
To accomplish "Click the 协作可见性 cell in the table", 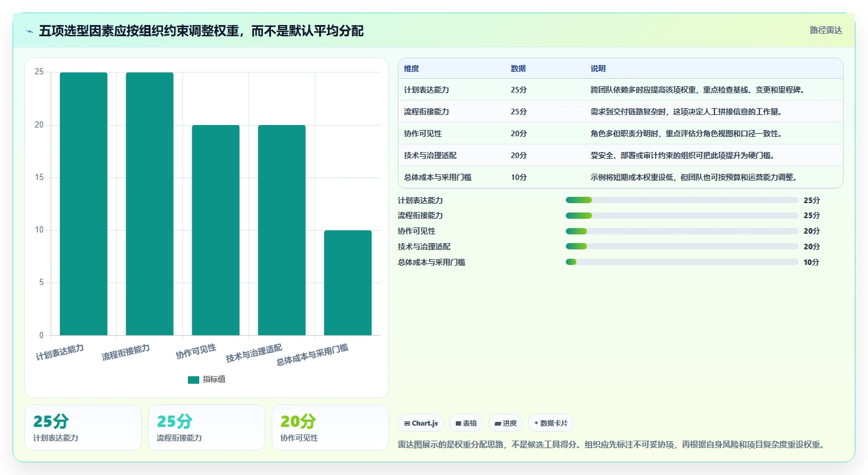I will click(x=423, y=134).
